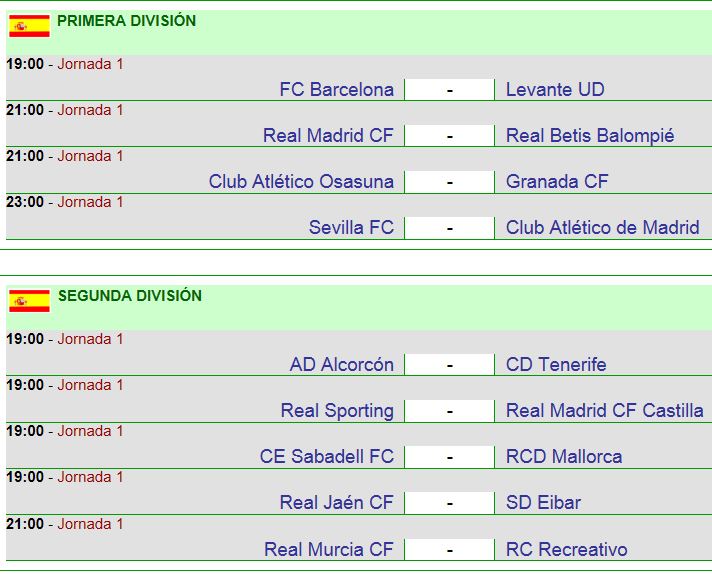Viewport: 712px width, 574px height.
Task: Open the Levante UD team link
Action: click(555, 89)
